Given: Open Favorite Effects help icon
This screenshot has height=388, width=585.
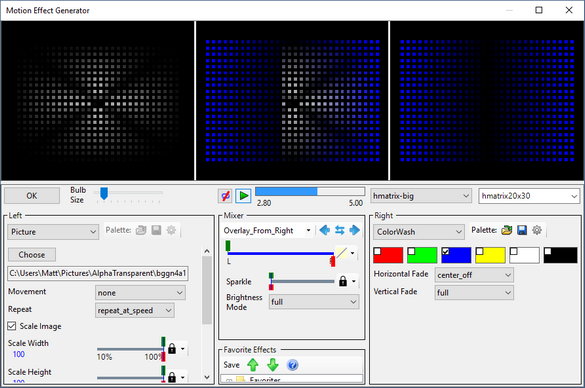Looking at the screenshot, I should pyautogui.click(x=292, y=365).
